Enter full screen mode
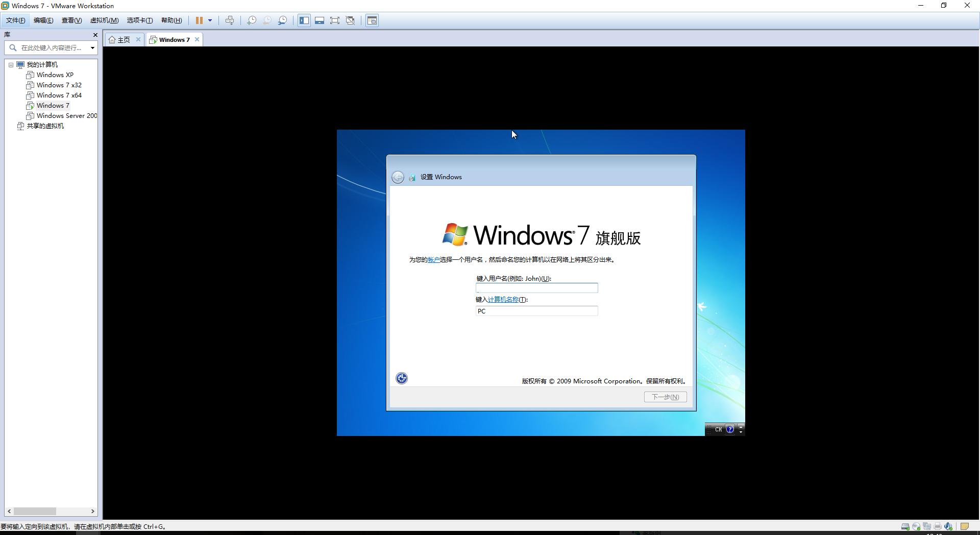The height and width of the screenshot is (535, 980). tap(335, 20)
